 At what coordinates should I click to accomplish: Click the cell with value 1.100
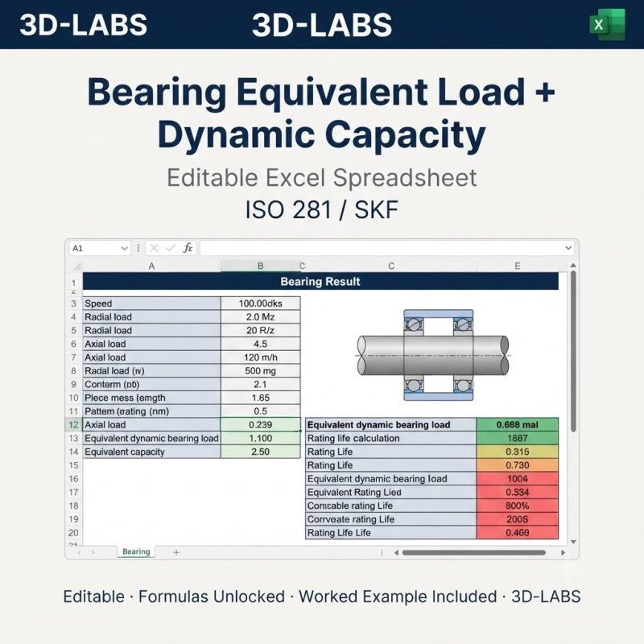(260, 438)
